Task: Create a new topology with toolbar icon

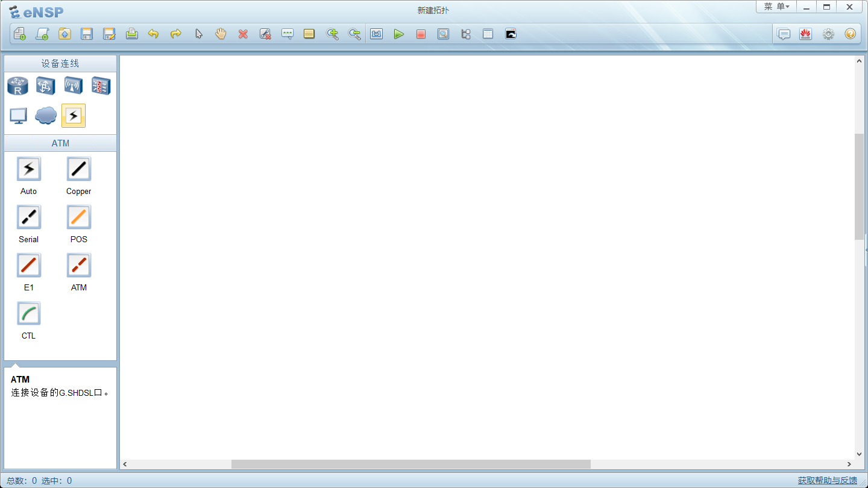Action: pyautogui.click(x=20, y=34)
